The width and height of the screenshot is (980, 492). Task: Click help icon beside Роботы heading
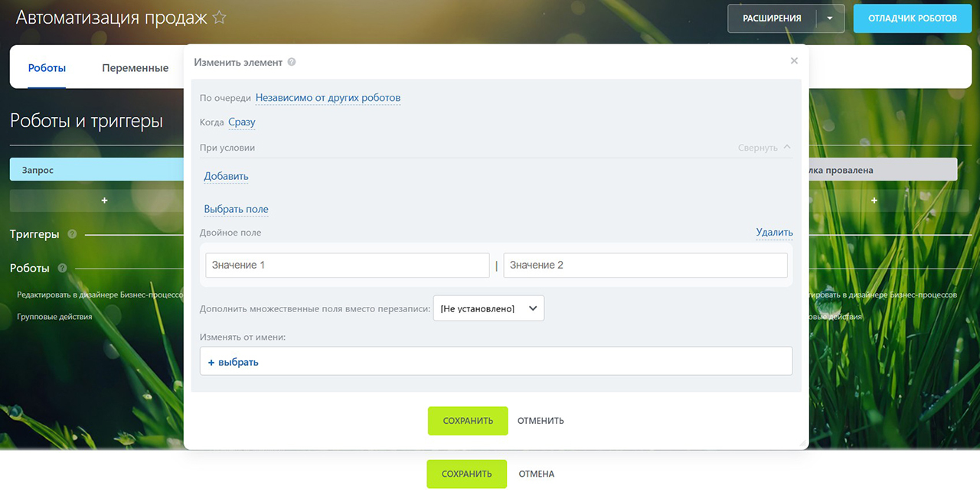pos(62,268)
